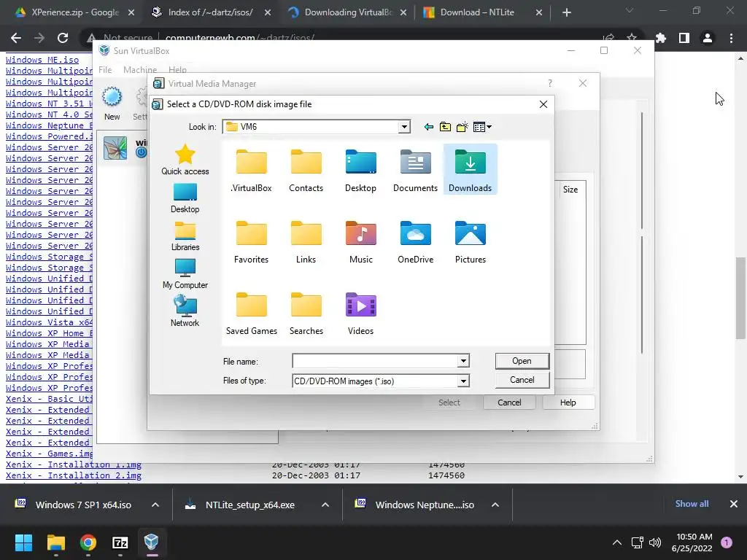
Task: Click into the File name field
Action: [375, 361]
